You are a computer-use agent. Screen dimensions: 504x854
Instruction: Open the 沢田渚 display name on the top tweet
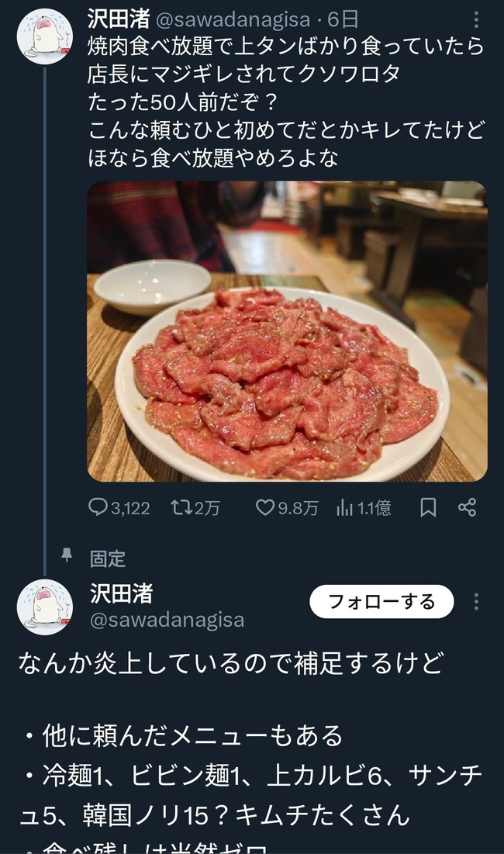[118, 19]
